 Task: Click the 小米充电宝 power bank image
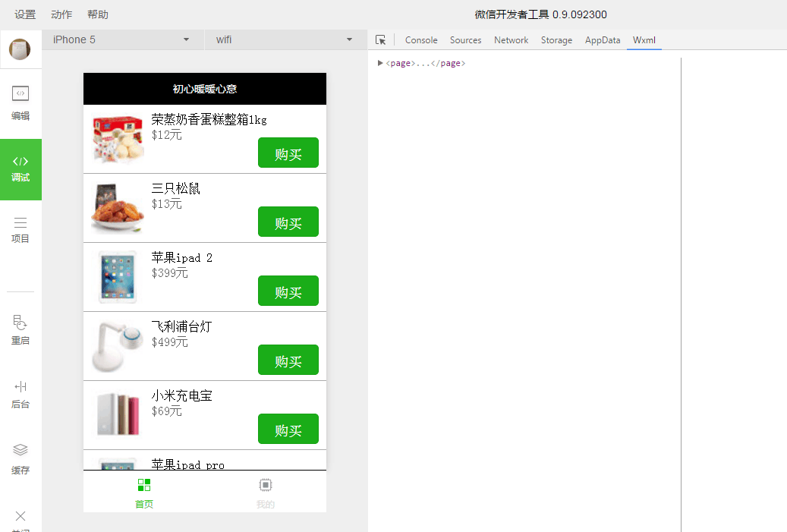118,415
